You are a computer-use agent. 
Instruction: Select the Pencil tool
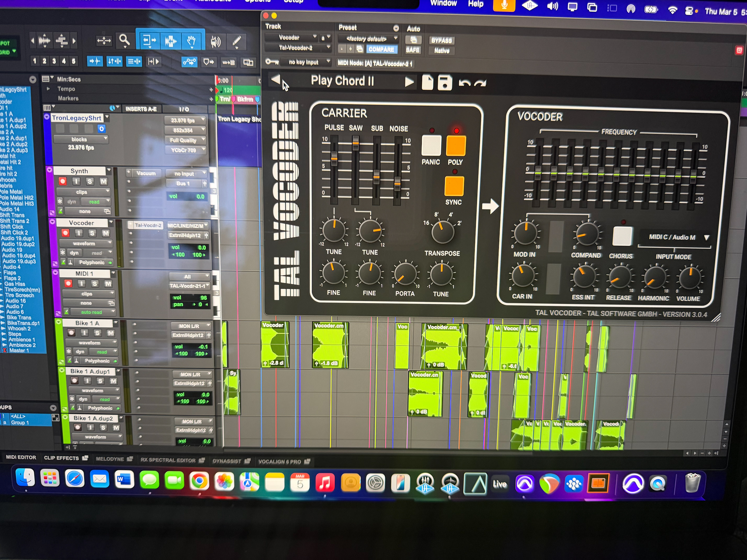[x=236, y=42]
